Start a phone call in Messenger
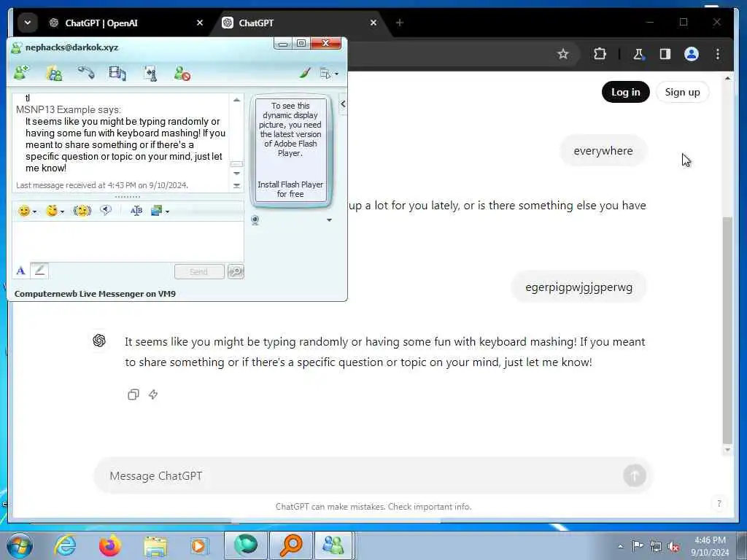Screen dimensions: 747x560 point(86,72)
